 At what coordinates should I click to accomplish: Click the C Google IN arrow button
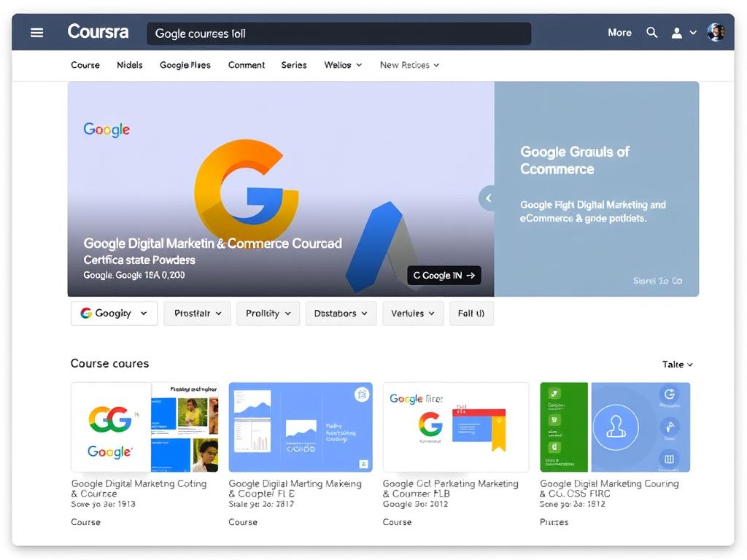click(x=444, y=275)
